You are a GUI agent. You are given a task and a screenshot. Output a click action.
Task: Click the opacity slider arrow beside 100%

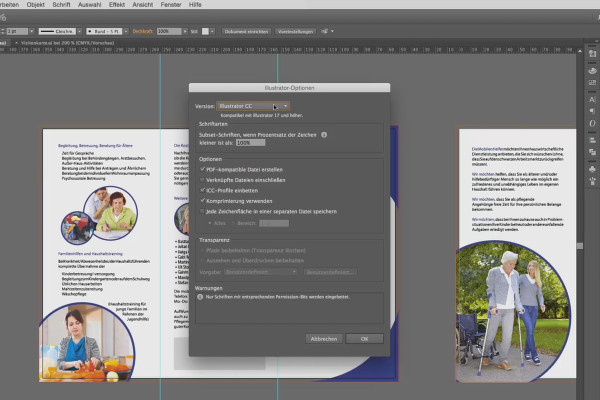coord(185,31)
